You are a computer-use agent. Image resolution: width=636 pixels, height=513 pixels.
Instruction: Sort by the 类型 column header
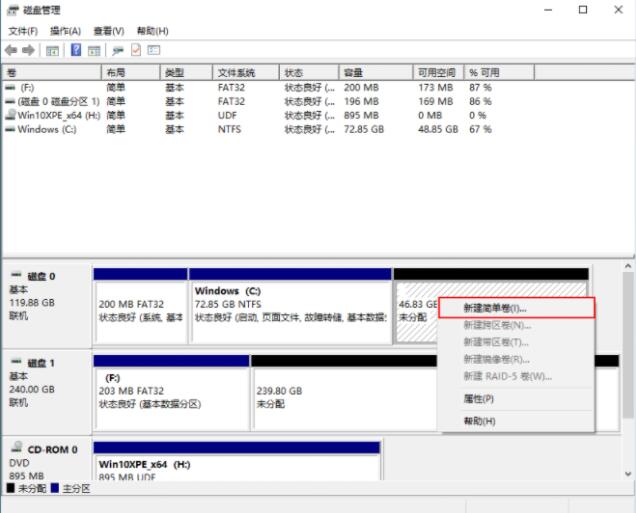coord(187,73)
